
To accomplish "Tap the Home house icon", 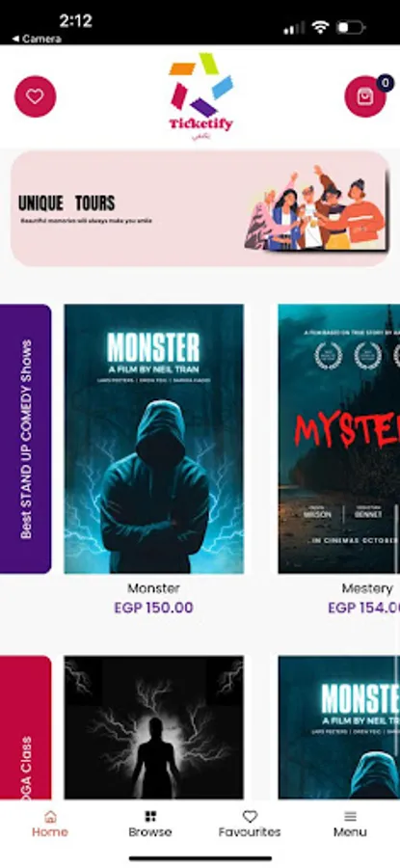I will coord(50,817).
